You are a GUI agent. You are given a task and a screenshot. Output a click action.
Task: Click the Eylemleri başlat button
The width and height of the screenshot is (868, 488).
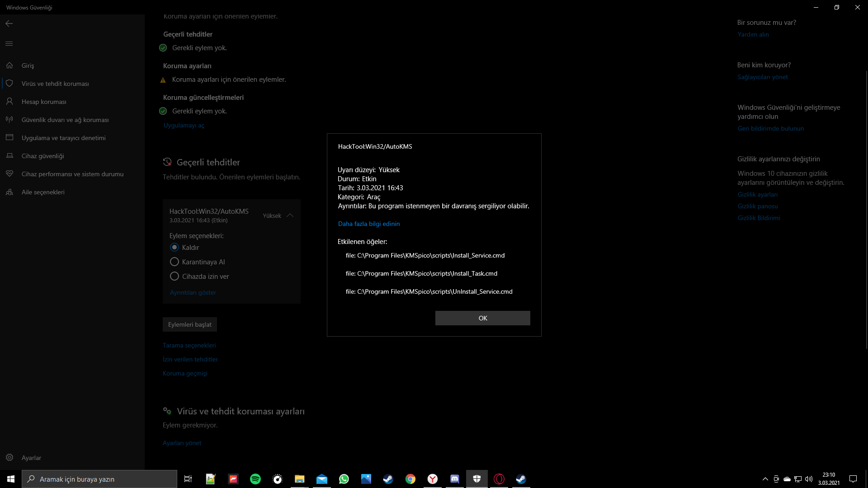pyautogui.click(x=190, y=324)
